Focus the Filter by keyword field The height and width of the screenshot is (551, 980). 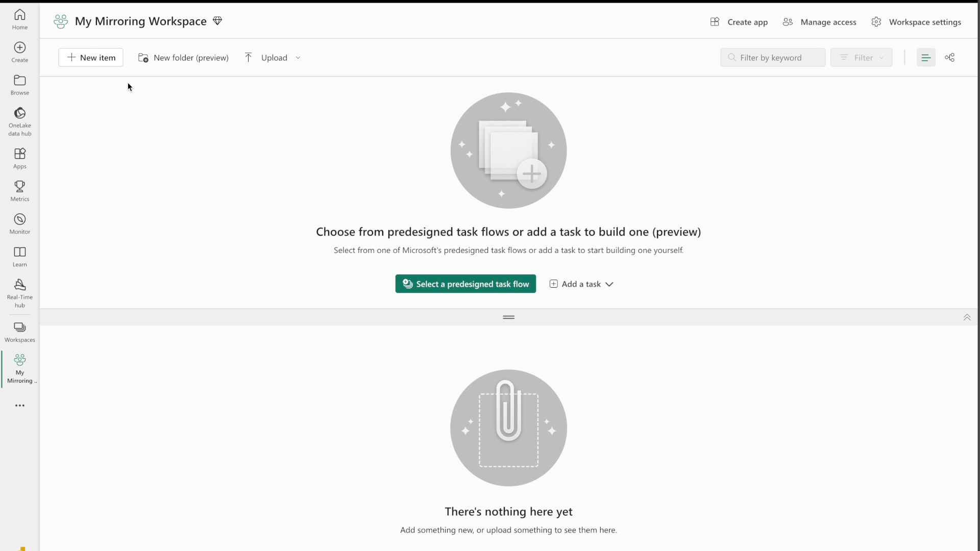point(773,58)
